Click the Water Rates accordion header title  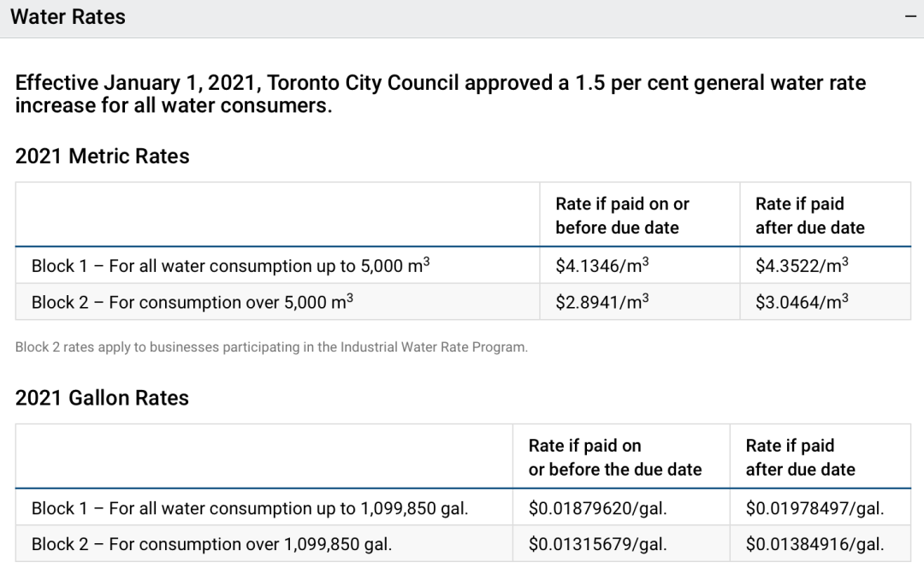point(68,17)
